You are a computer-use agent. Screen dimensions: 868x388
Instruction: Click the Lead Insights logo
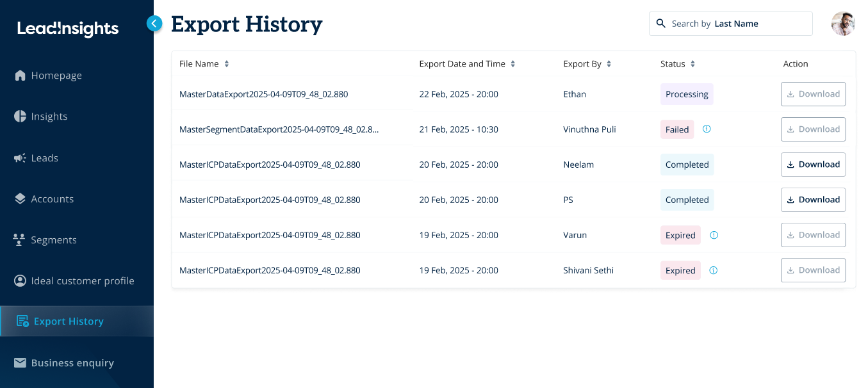(68, 29)
